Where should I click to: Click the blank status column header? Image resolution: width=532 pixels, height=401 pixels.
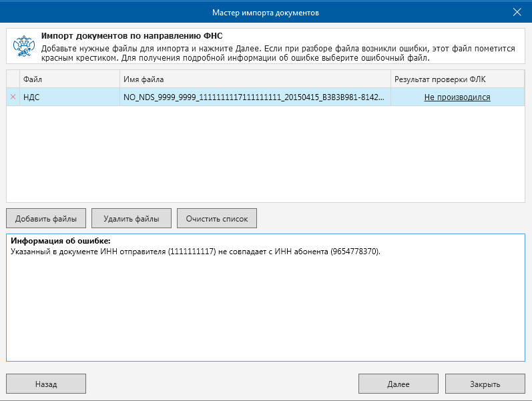point(13,79)
